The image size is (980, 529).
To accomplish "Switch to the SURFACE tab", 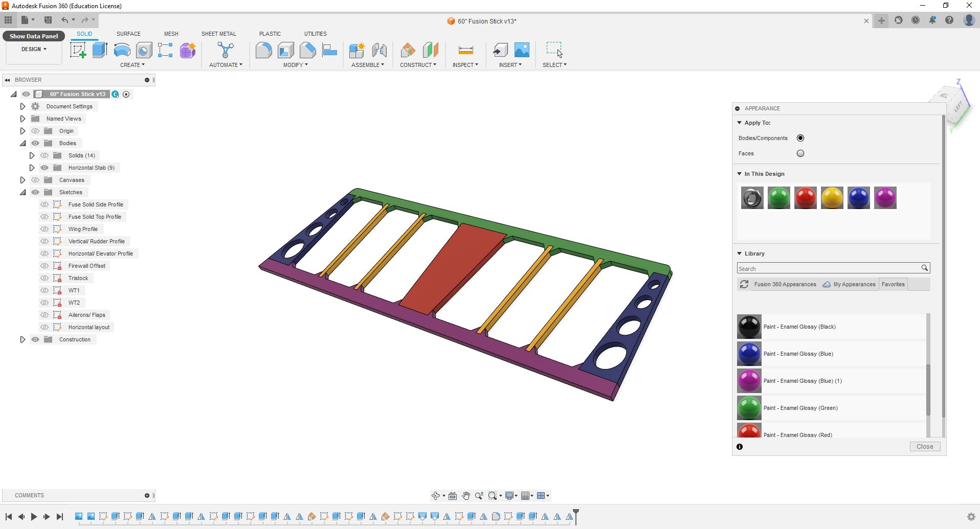I will [128, 34].
